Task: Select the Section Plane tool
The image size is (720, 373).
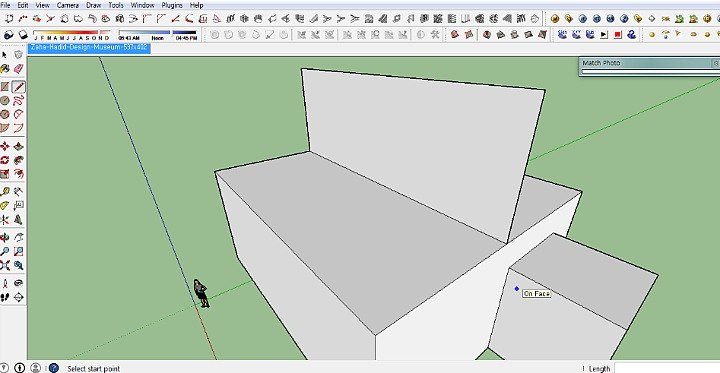Action: coord(18,297)
